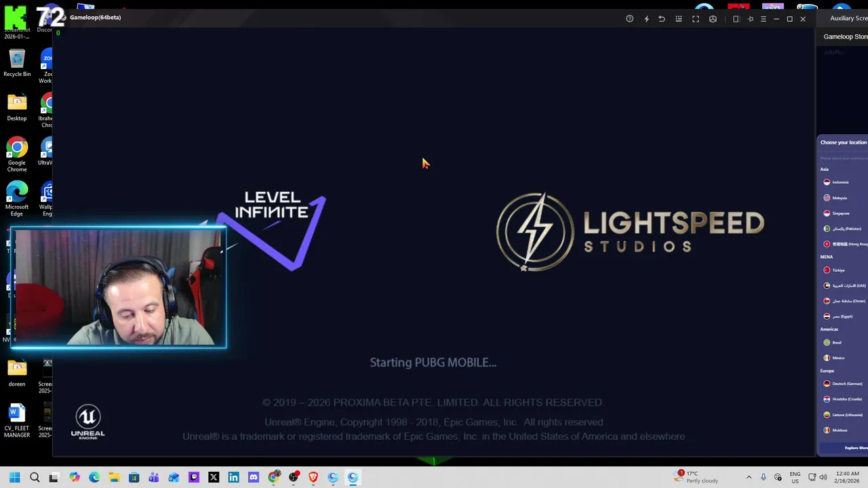
Task: Click the ENG US language indicator
Action: click(795, 477)
